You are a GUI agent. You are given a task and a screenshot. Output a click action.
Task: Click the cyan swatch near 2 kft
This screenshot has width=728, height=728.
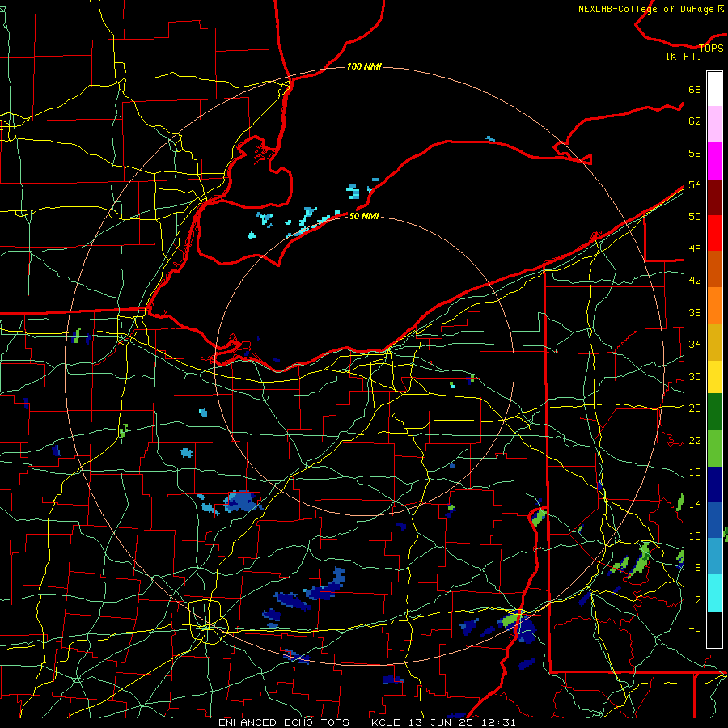[x=714, y=592]
